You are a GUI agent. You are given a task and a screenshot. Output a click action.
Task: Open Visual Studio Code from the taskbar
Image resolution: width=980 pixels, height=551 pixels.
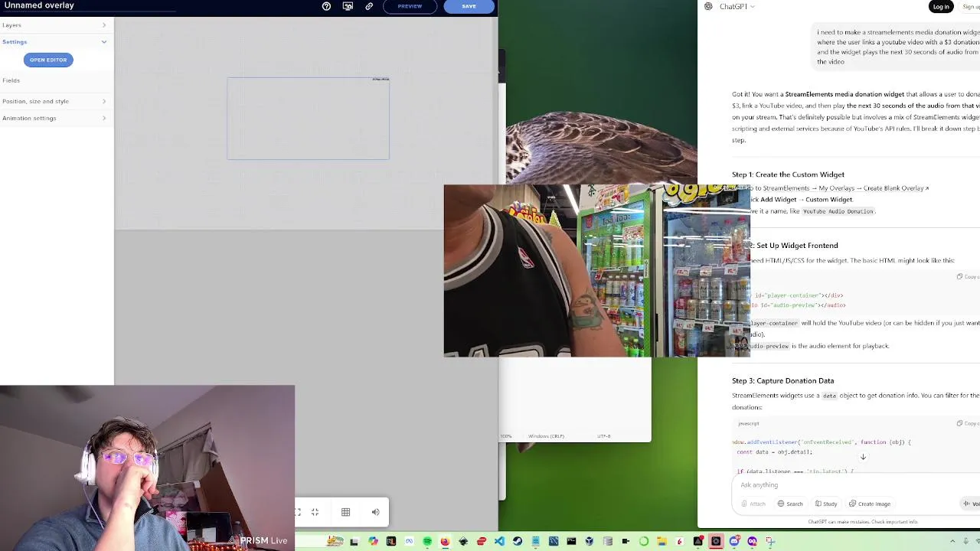(500, 541)
